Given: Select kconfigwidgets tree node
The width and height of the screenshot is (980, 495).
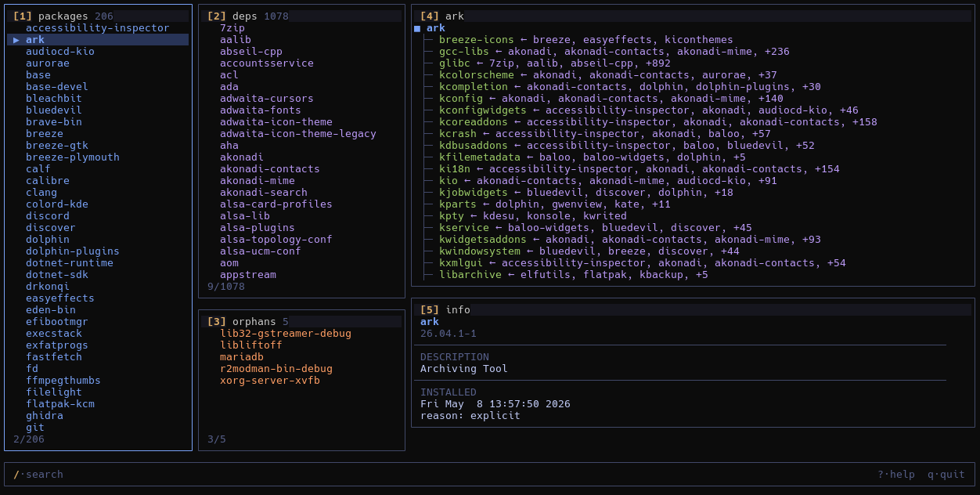Looking at the screenshot, I should pyautogui.click(x=483, y=110).
